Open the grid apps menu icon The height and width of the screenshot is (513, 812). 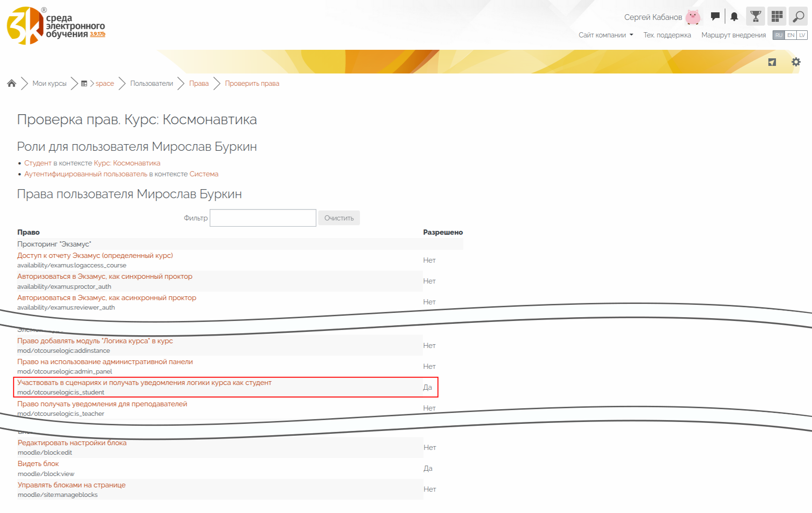pos(777,17)
